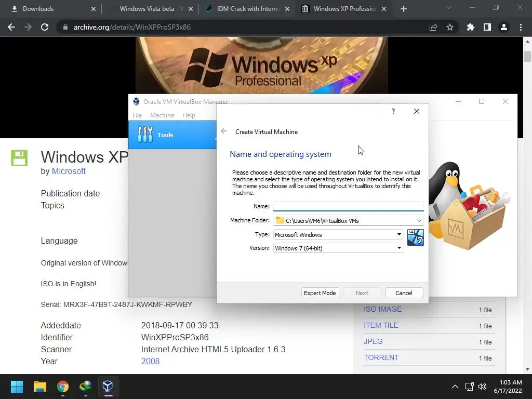Click the Chrome forward navigation arrow

tap(28, 27)
